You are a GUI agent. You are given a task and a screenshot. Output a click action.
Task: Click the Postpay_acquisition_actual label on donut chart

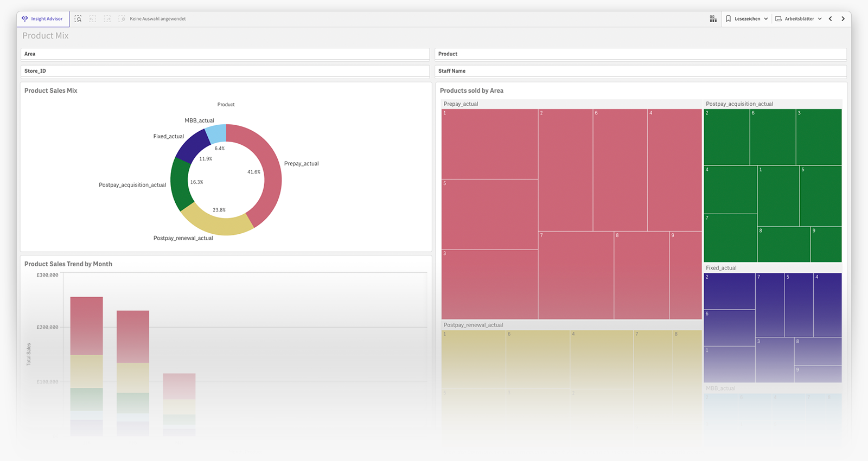[132, 185]
